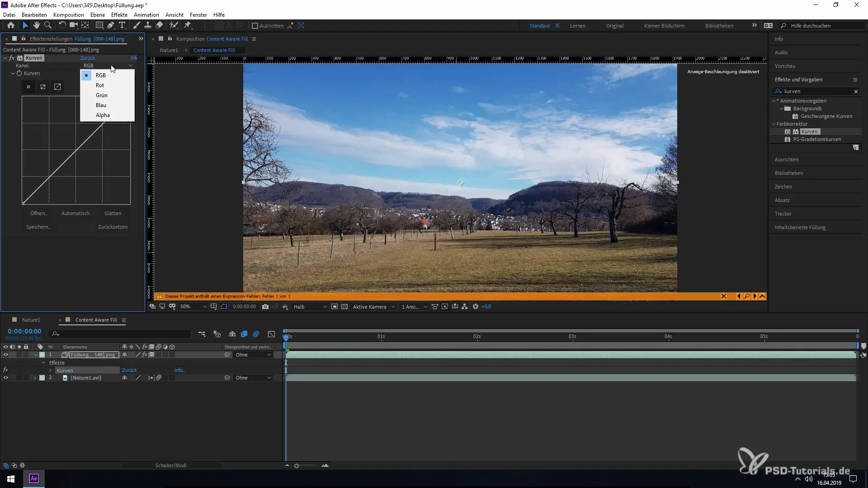Select the Type text tool

point(122,25)
